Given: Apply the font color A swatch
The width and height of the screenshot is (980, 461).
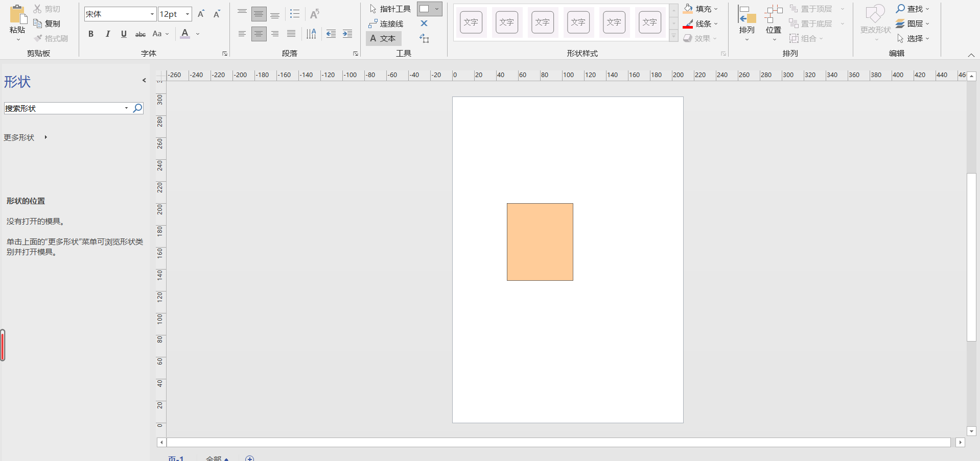Looking at the screenshot, I should [x=185, y=34].
